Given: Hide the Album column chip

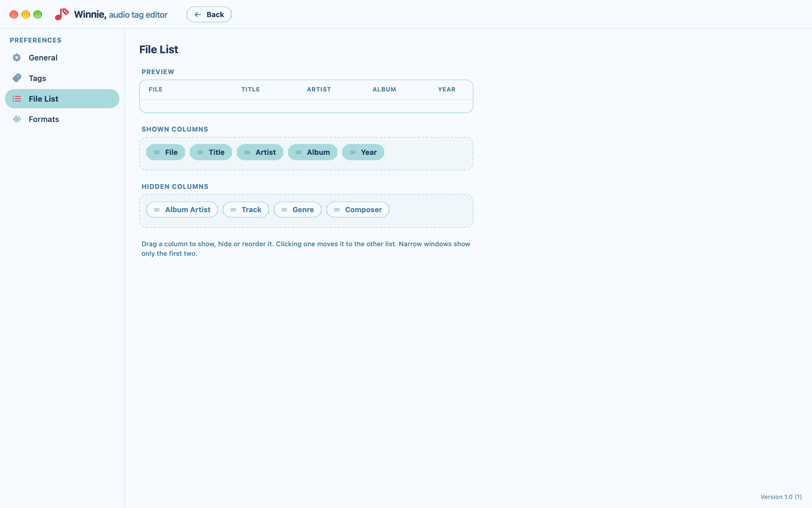Looking at the screenshot, I should click(x=313, y=152).
